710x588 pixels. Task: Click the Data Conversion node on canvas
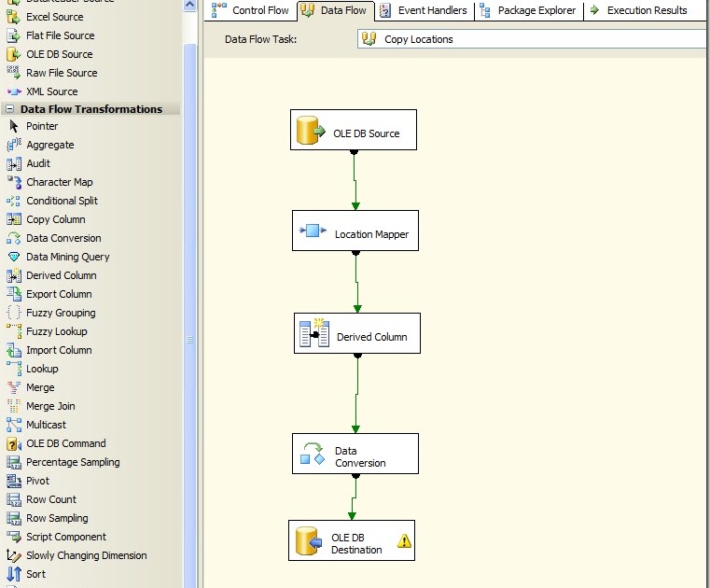click(x=355, y=454)
